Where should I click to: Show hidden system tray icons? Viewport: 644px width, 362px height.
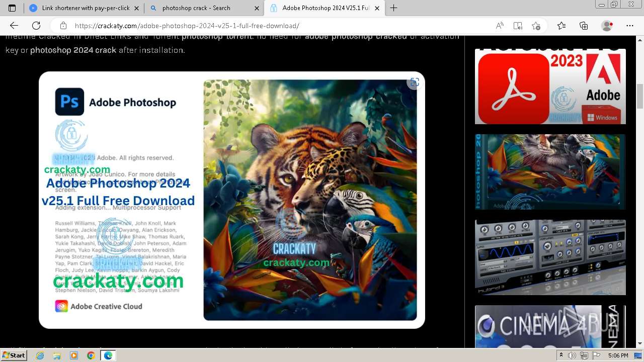[x=561, y=355]
